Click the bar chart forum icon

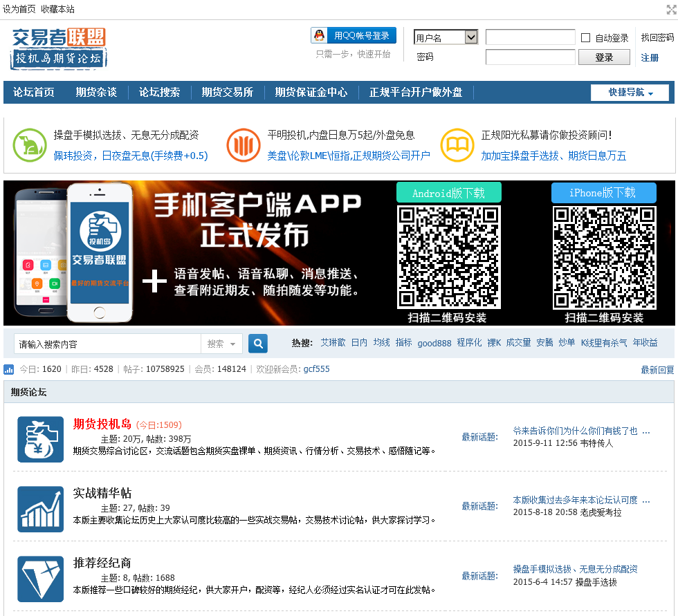coord(40,509)
